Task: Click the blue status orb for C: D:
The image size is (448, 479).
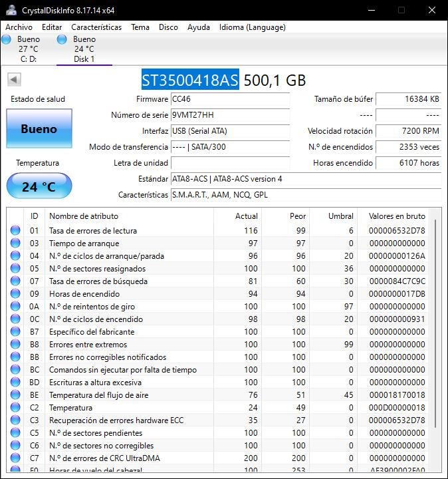Action: [x=7, y=39]
